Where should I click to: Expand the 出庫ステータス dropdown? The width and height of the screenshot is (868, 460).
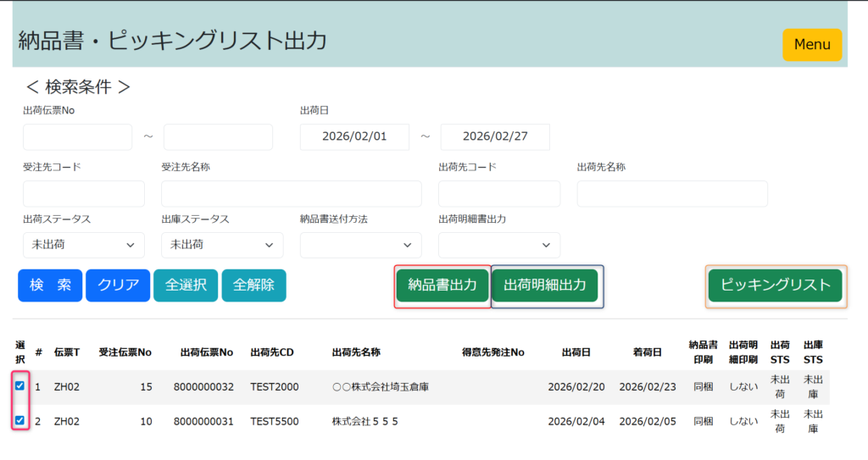[x=222, y=245]
